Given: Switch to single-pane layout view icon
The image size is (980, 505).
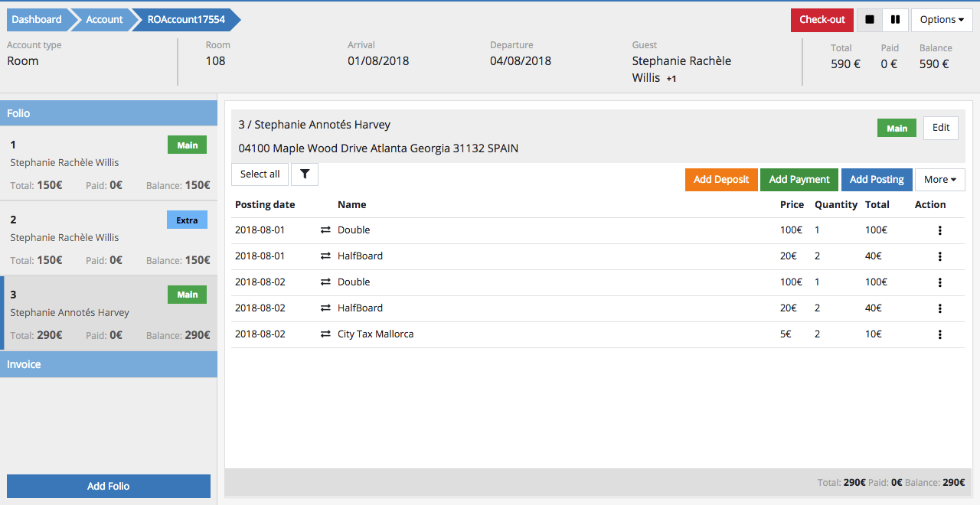Looking at the screenshot, I should click(x=869, y=20).
